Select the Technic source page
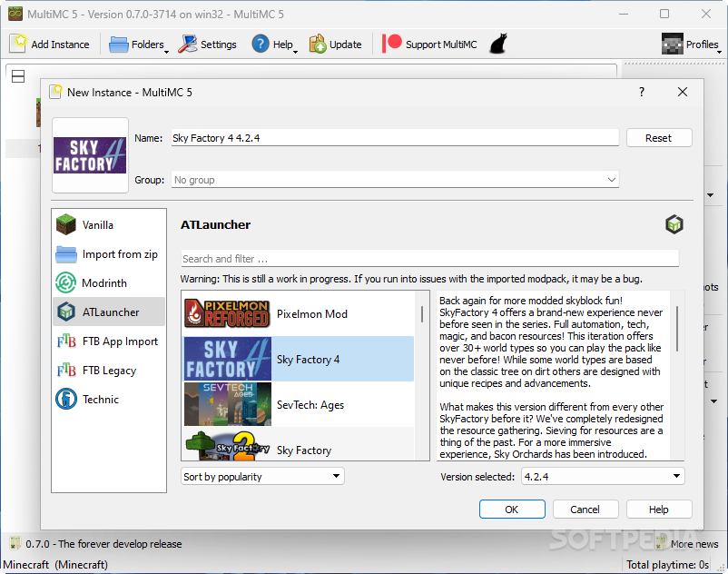This screenshot has height=574, width=728. click(x=109, y=400)
